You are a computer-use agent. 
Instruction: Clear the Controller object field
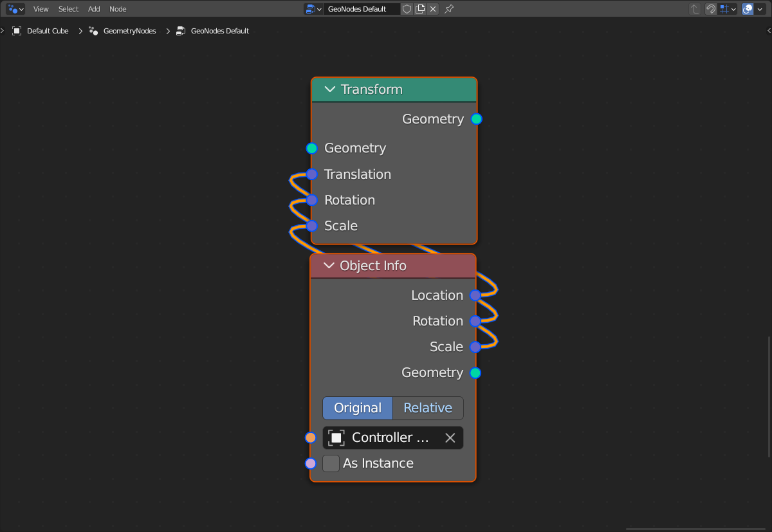(450, 437)
